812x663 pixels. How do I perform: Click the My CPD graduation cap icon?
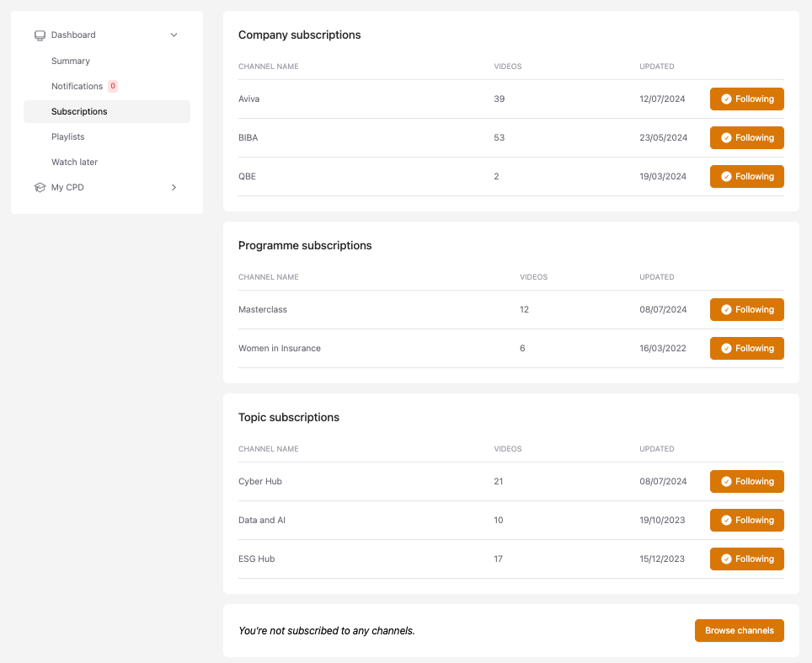(x=40, y=188)
